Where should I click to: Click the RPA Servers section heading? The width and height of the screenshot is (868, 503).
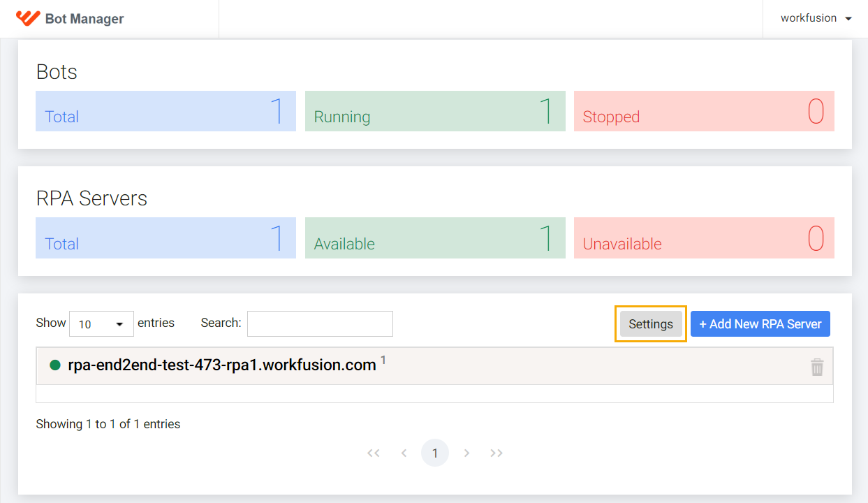[91, 198]
